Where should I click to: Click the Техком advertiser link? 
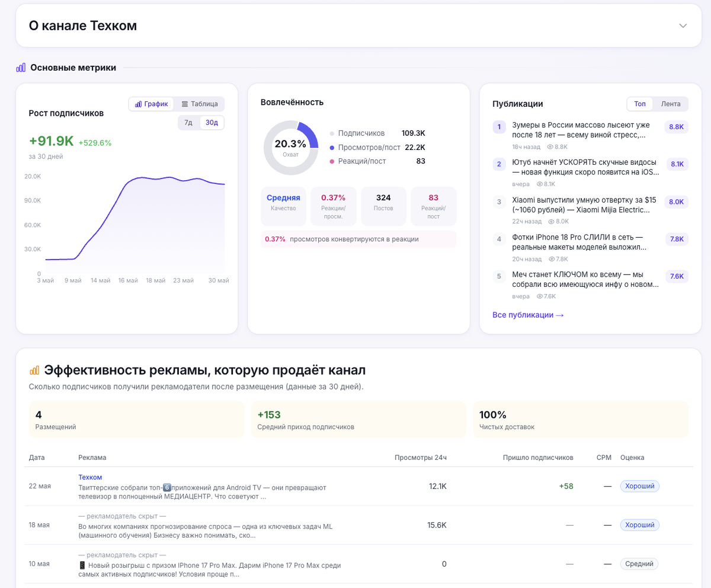[90, 477]
